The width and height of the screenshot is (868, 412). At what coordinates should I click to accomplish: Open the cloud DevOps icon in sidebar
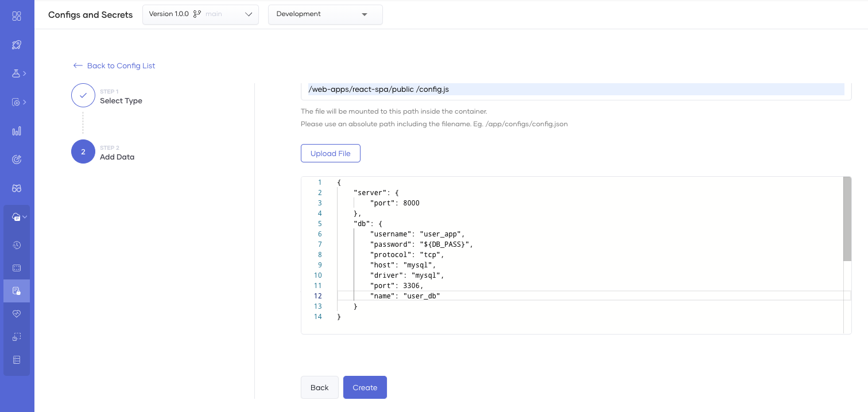pos(16,217)
